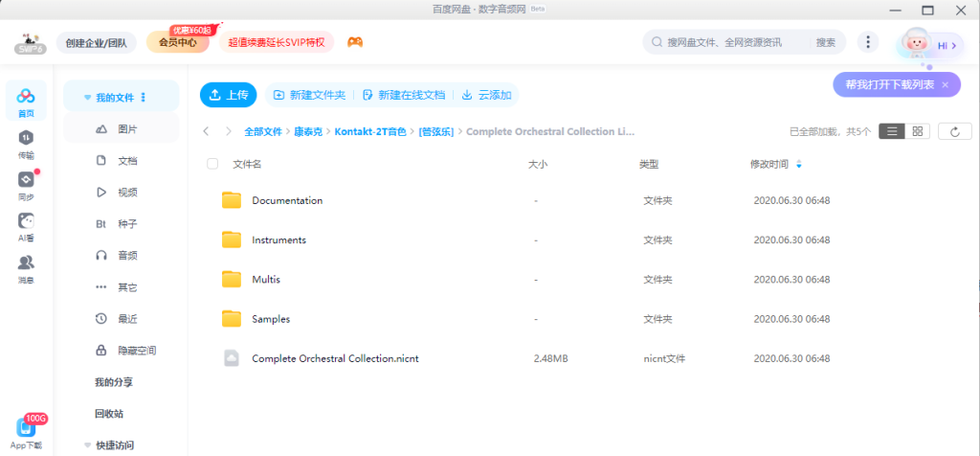Image resolution: width=980 pixels, height=456 pixels.
Task: Click the orange game controller icon
Action: pos(355,42)
